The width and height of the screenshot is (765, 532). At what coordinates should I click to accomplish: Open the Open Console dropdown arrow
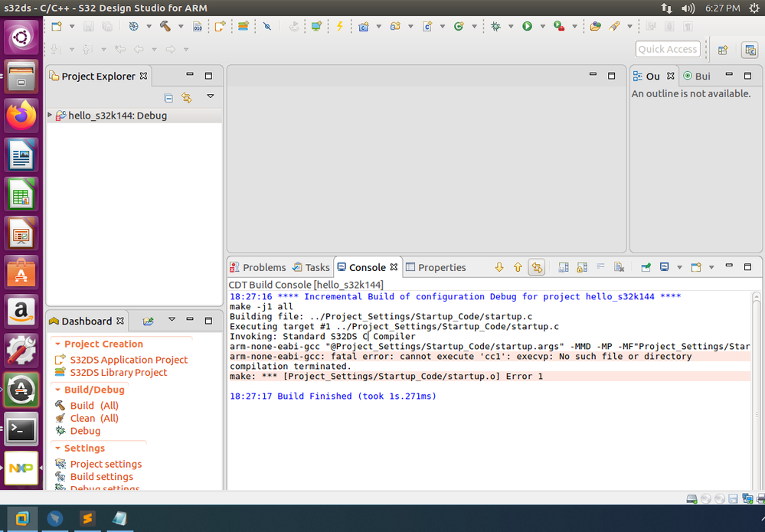coord(711,267)
